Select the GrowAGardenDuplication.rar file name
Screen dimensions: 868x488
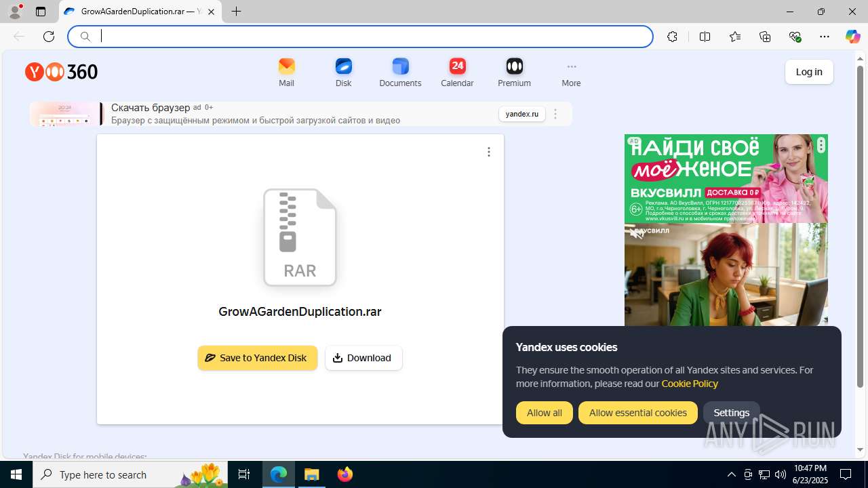(x=300, y=312)
